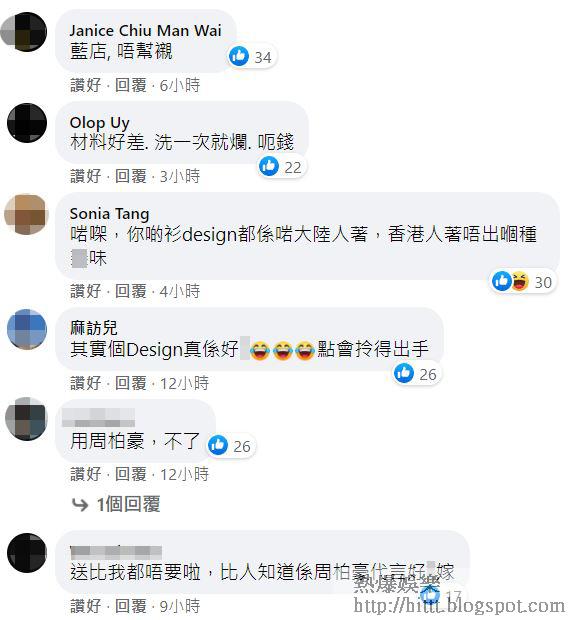Click the blue like reaction on Sonia Tang's comment
Viewport: 580px width, 620px height.
pyautogui.click(x=502, y=281)
